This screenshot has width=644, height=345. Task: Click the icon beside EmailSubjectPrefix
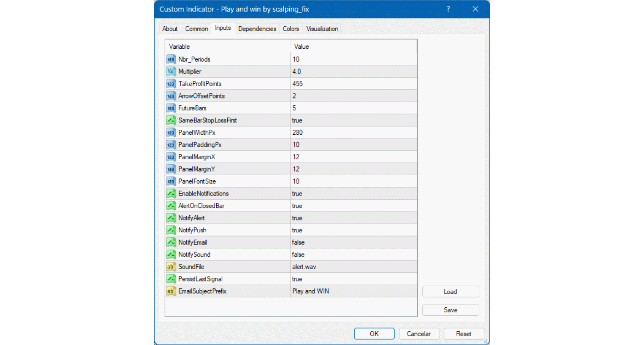click(x=171, y=291)
